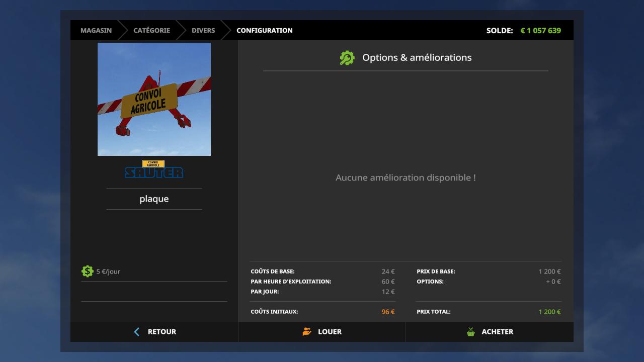Click the Sauter brand logo
Viewport: 644px width, 362px height.
click(154, 170)
